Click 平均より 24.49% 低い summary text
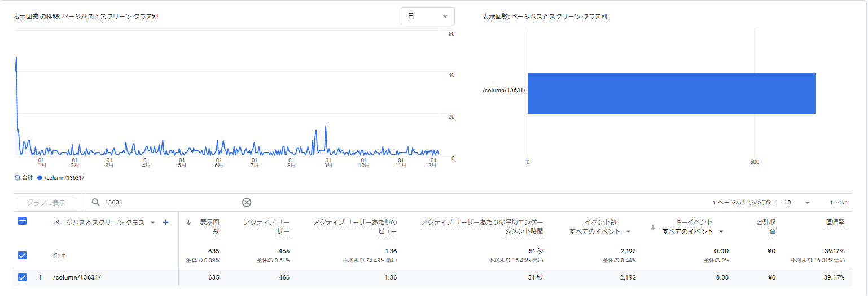This screenshot has height=296, width=868. pos(370,260)
